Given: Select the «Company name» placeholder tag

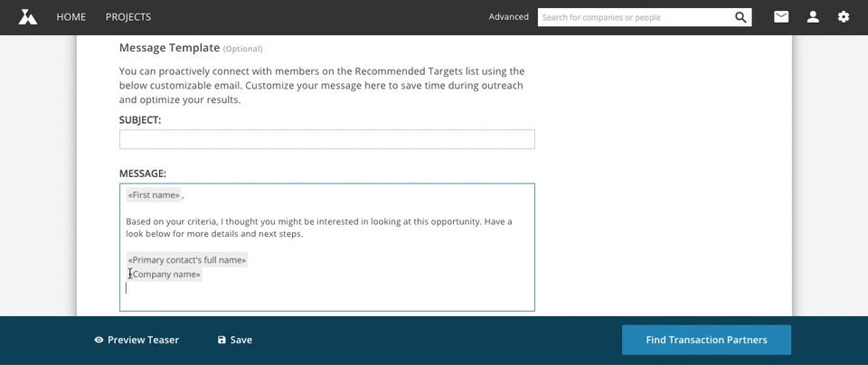Looking at the screenshot, I should tap(165, 275).
